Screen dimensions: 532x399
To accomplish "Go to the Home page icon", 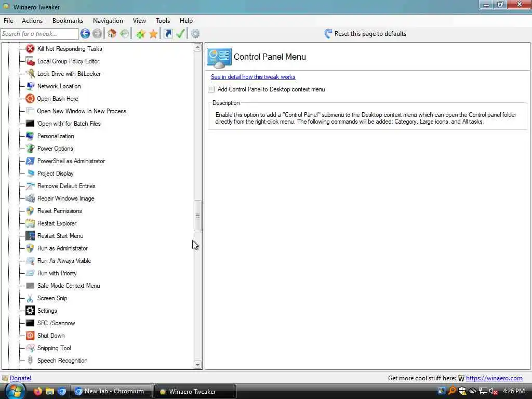I will coord(112,34).
